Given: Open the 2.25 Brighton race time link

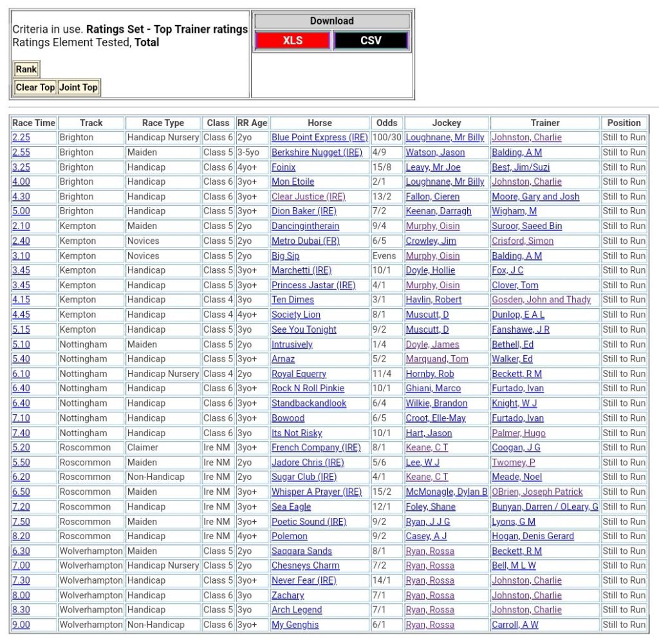Looking at the screenshot, I should [21, 138].
